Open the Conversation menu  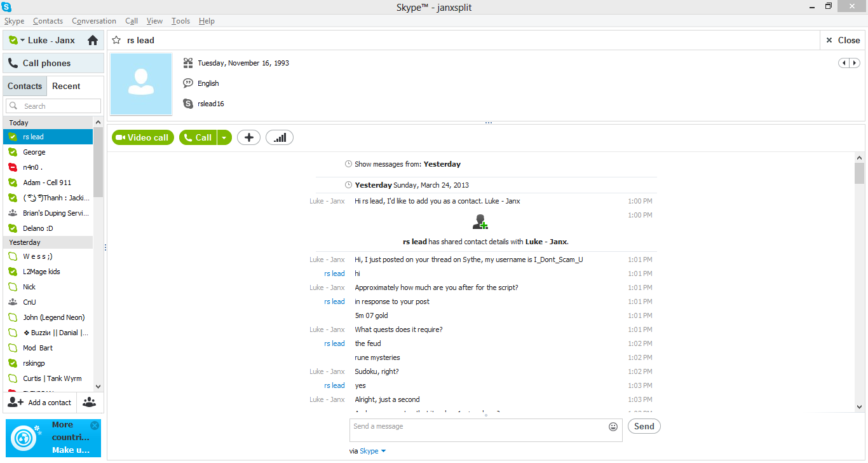pyautogui.click(x=94, y=21)
